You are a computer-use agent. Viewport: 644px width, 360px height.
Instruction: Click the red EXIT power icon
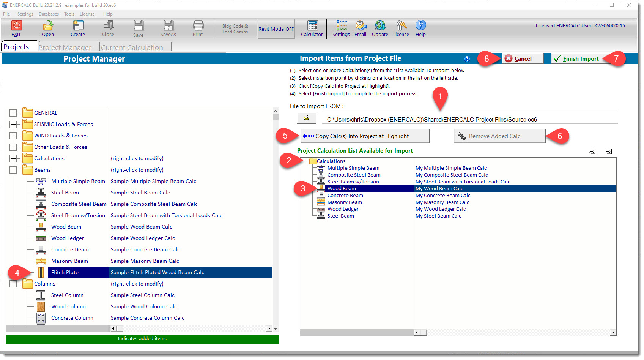pyautogui.click(x=16, y=26)
